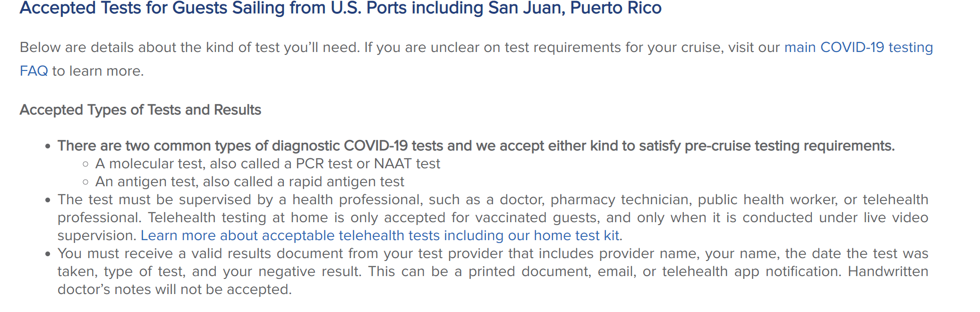Click the bullet marker before You must receive
The image size is (980, 312).
(x=48, y=254)
